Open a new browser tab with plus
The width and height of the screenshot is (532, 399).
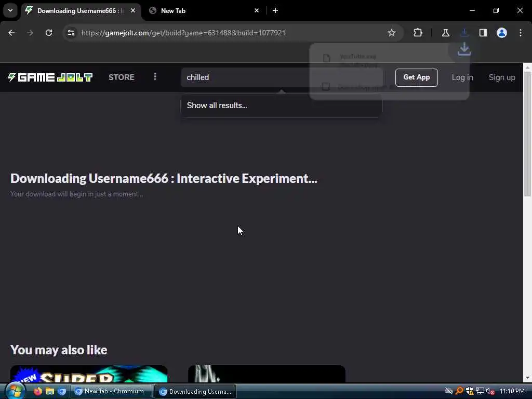coord(275,10)
